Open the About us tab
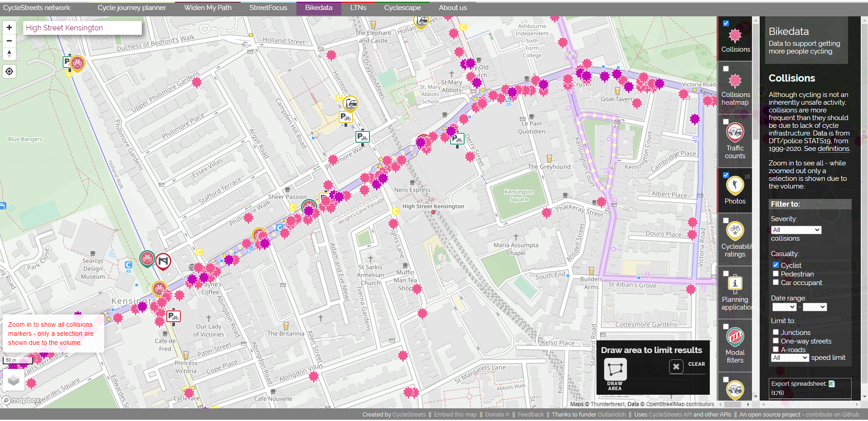The width and height of the screenshot is (868, 421). pos(453,8)
